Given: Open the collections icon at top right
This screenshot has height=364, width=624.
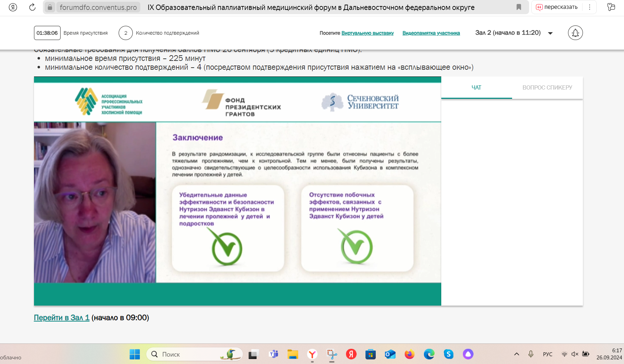Looking at the screenshot, I should (611, 7).
